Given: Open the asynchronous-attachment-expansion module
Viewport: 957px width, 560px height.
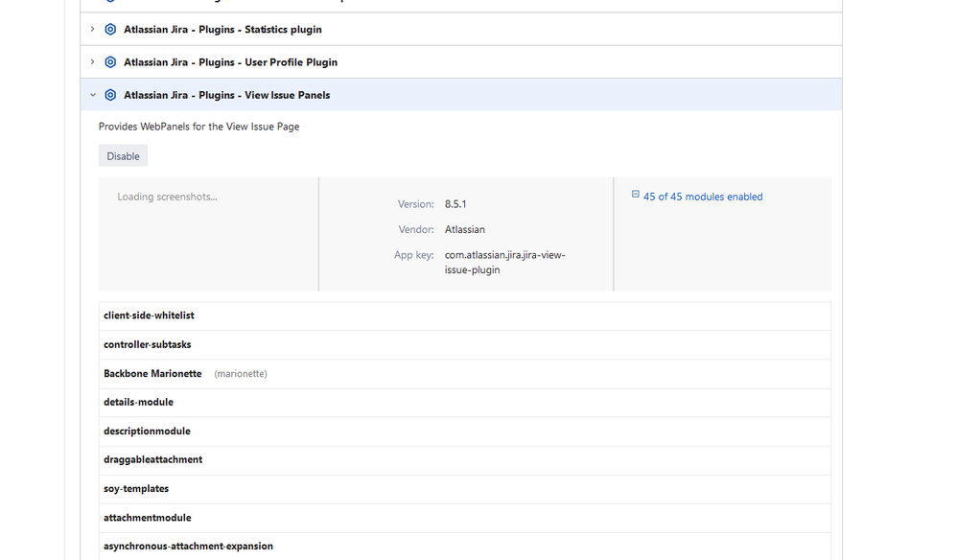Looking at the screenshot, I should pos(188,546).
